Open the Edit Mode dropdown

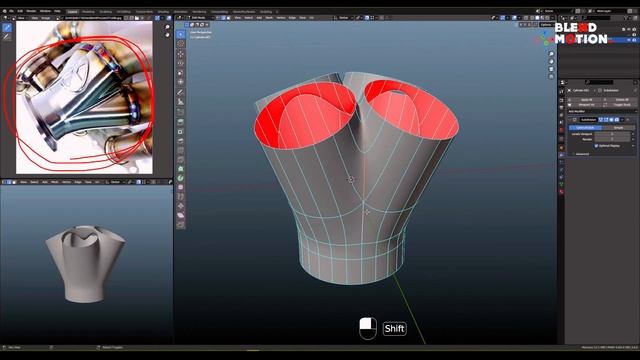200,18
